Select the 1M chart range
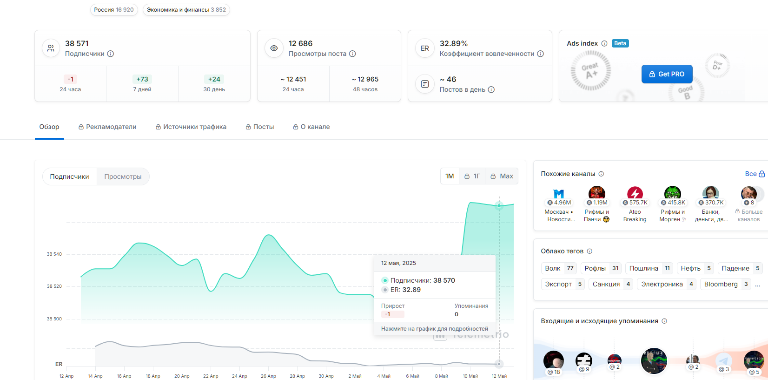 pos(450,176)
